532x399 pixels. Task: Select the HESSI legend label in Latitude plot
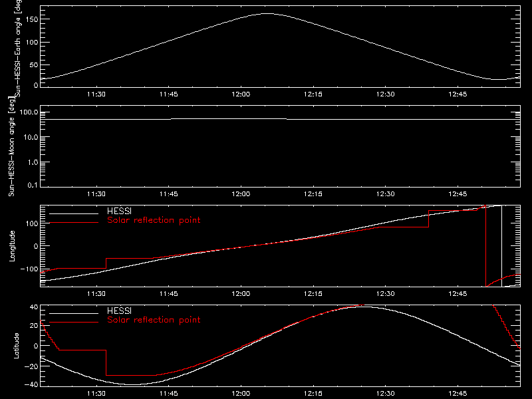tap(119, 311)
